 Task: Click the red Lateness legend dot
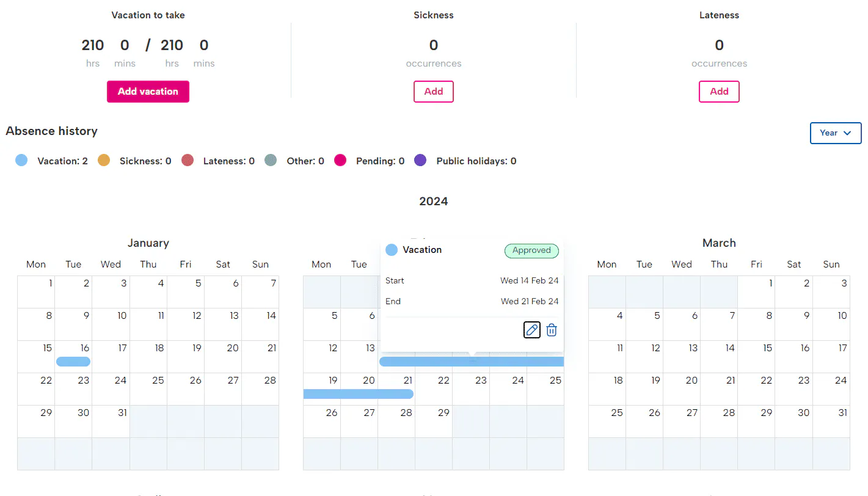click(x=188, y=161)
